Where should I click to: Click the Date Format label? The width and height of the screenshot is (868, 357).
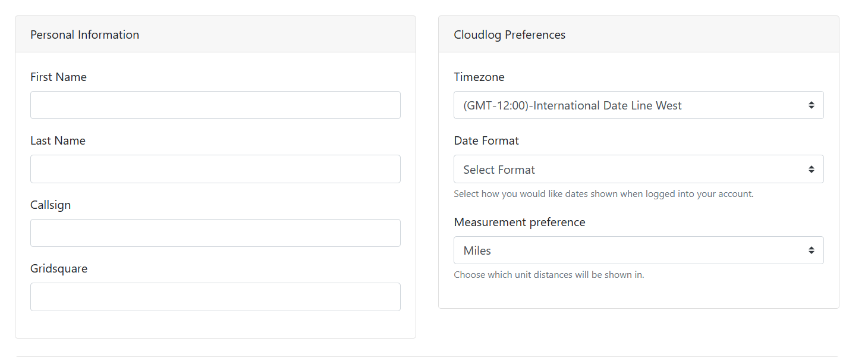pos(486,140)
